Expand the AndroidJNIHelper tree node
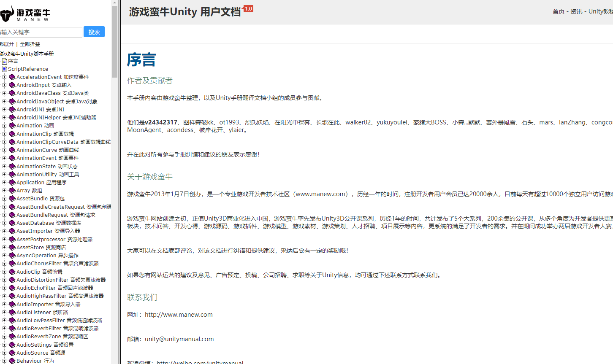The image size is (613, 364). [x=4, y=118]
